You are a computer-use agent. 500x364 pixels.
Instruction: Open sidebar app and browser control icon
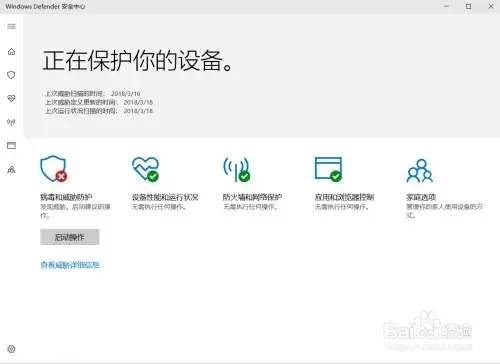[x=11, y=145]
